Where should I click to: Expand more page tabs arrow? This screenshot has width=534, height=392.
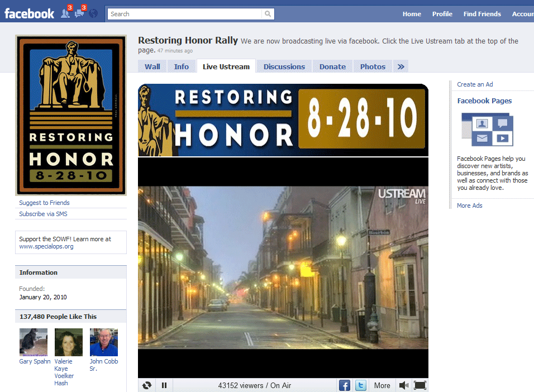[x=401, y=66]
